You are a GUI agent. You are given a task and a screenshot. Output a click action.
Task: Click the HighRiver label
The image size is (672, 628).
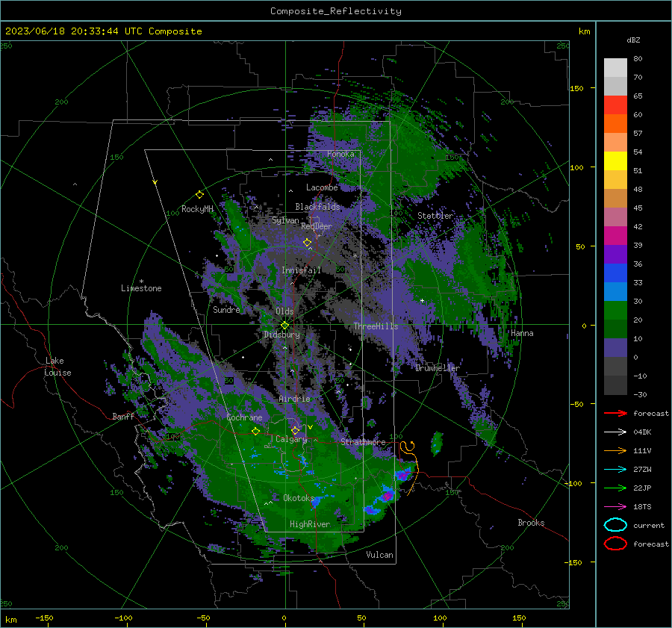point(310,524)
